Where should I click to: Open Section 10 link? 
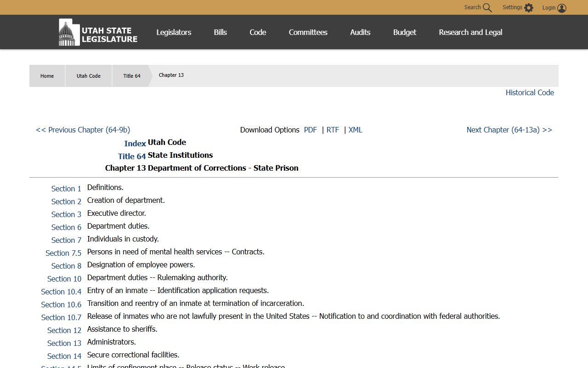click(64, 279)
